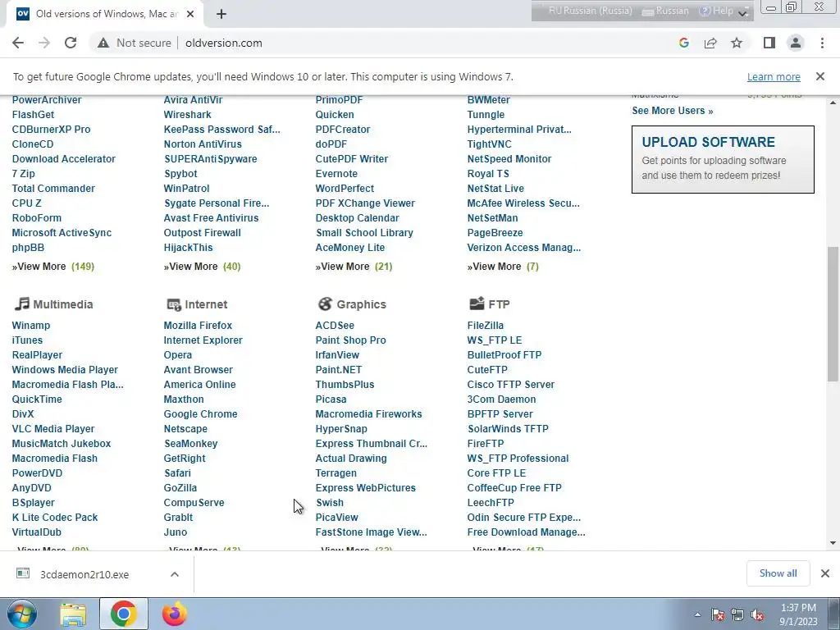Open the Chrome profile menu
840x630 pixels.
click(x=796, y=43)
